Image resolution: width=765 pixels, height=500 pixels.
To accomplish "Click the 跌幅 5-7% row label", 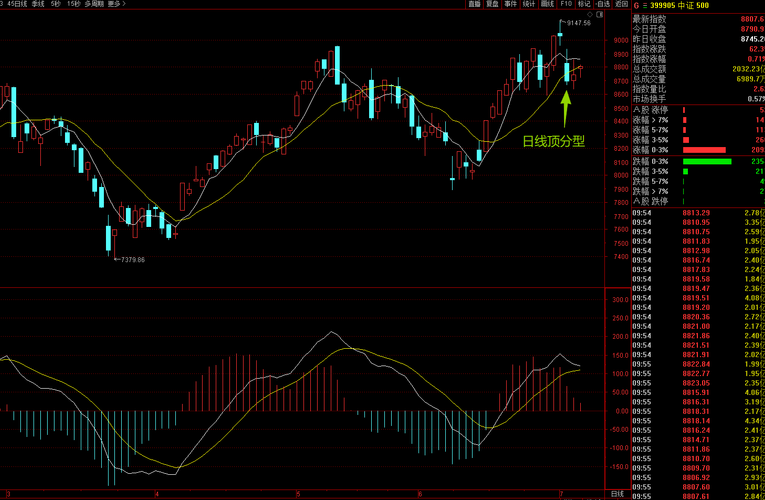I will pyautogui.click(x=650, y=181).
